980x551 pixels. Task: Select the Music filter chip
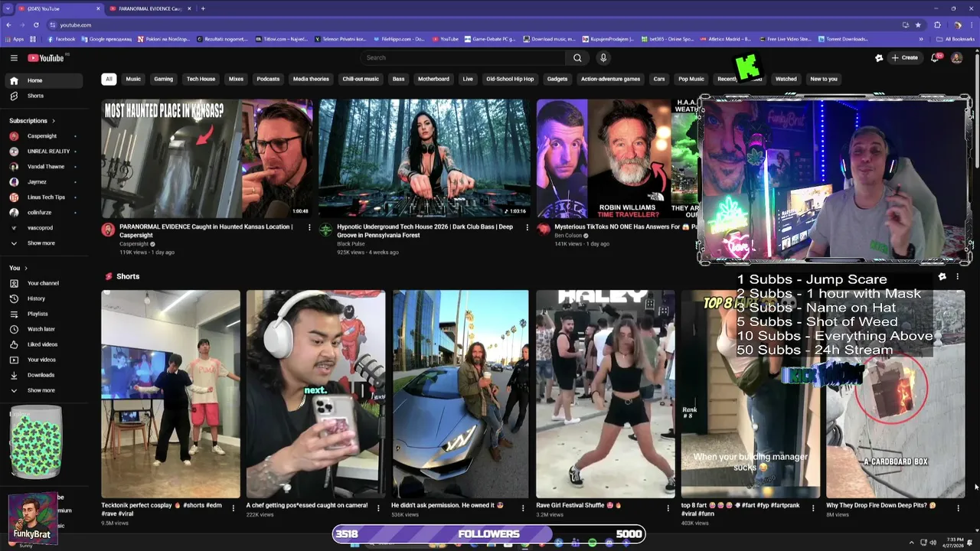(x=133, y=79)
